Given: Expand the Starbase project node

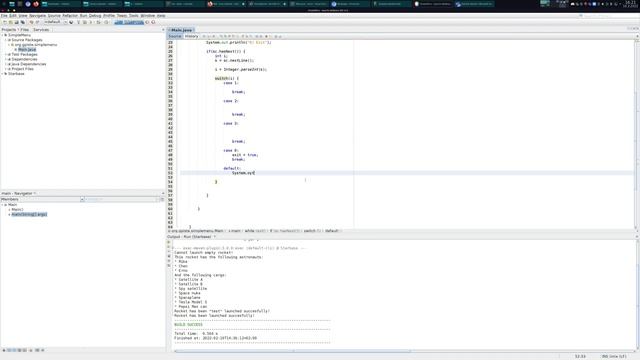Looking at the screenshot, I should (2, 74).
